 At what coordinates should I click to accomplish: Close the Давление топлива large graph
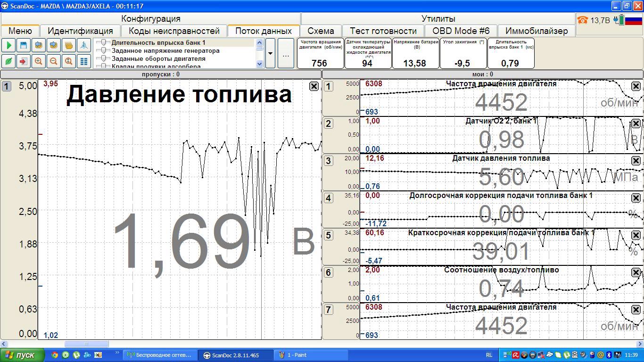pos(314,86)
